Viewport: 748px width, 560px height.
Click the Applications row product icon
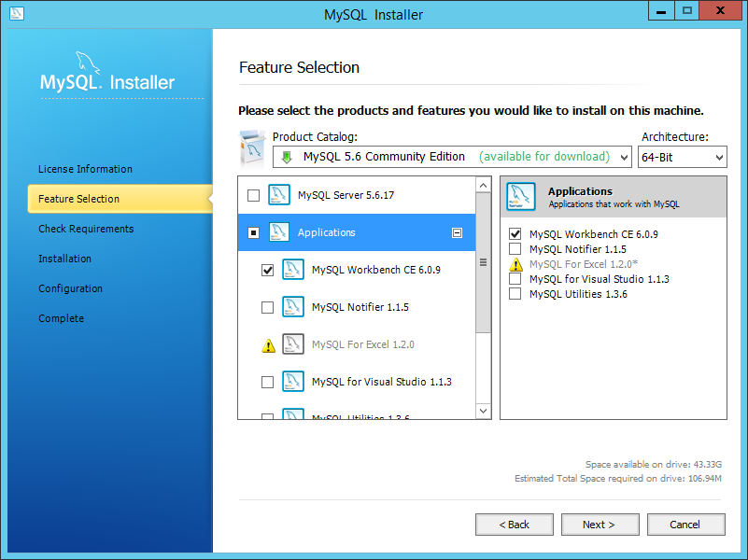point(279,232)
